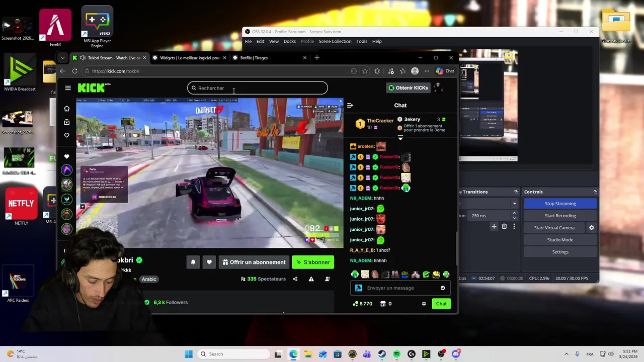Viewport: 644px width, 362px height.
Task: Click Obtenir KICKs button
Action: click(x=408, y=88)
